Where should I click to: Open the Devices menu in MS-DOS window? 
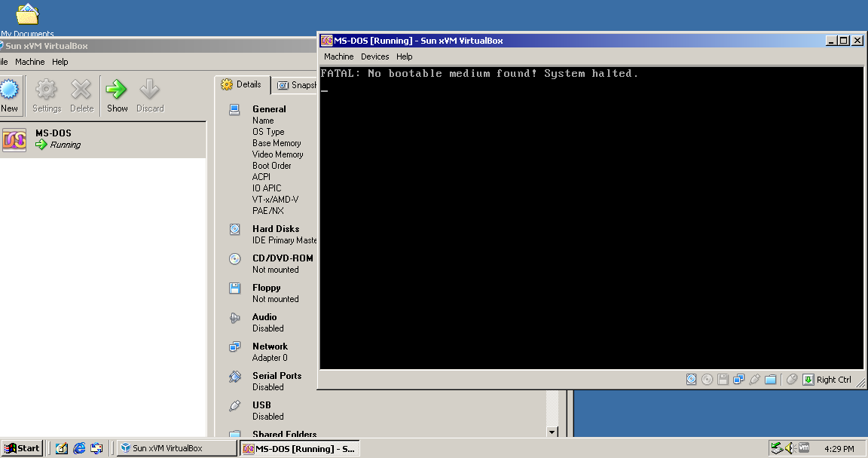374,56
